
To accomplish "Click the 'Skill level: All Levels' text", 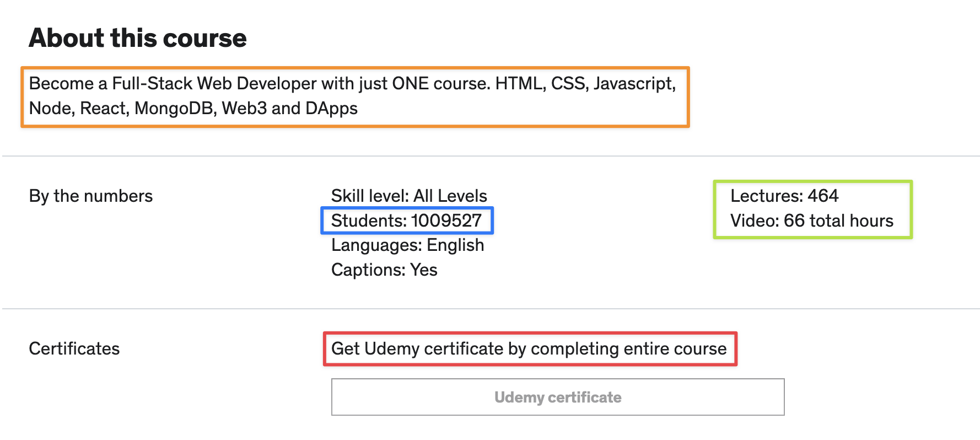I will (x=409, y=196).
